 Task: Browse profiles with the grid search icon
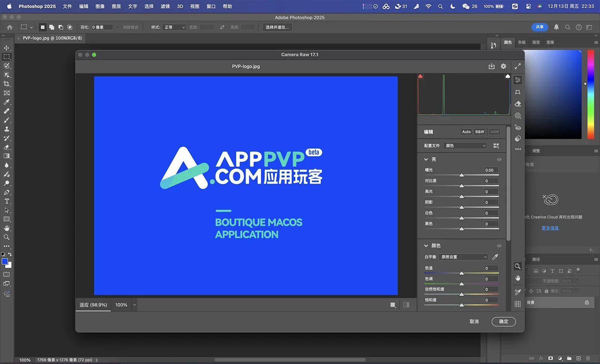pos(496,146)
